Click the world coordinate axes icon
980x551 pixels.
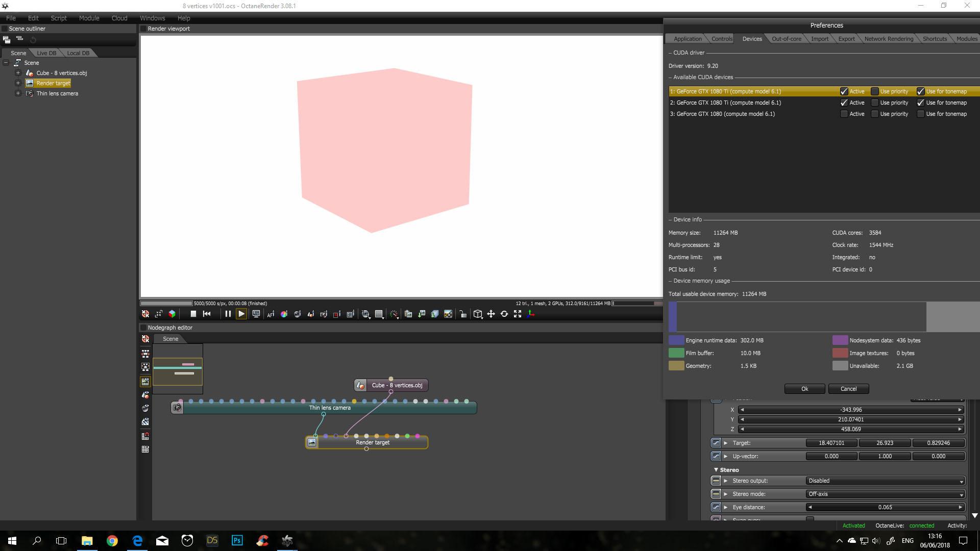[531, 314]
